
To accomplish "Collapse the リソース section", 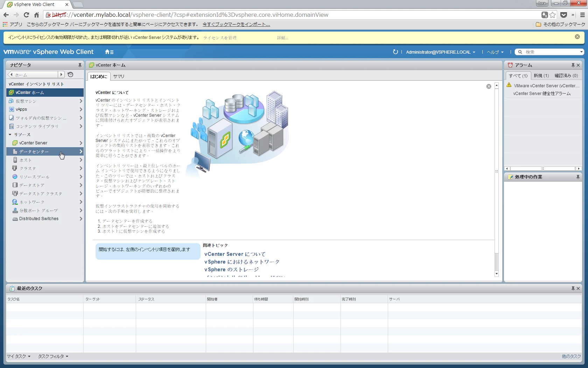I will pos(10,135).
